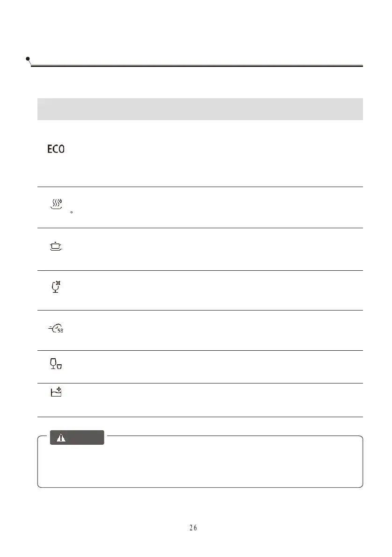Click page number 26 at the bottom

(193, 528)
